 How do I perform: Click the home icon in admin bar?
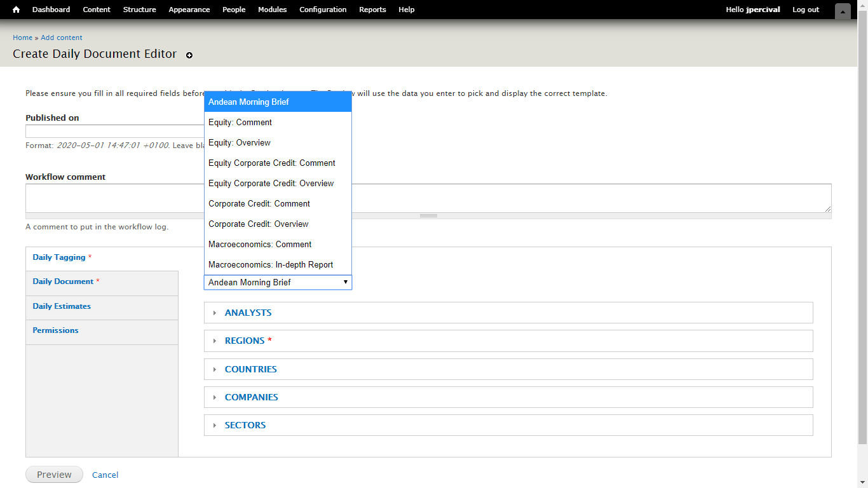tap(17, 10)
